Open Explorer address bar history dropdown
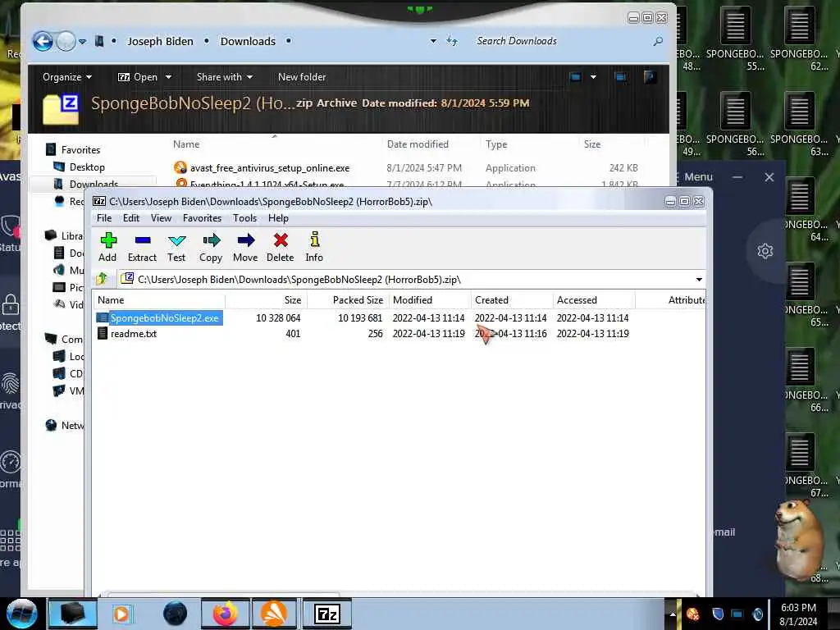The width and height of the screenshot is (840, 630). (433, 41)
